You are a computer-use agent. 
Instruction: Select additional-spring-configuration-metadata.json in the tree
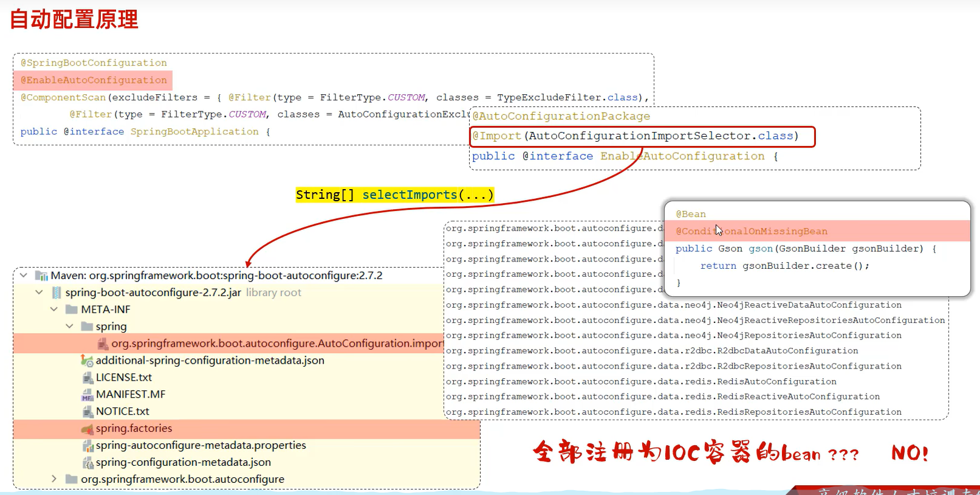click(210, 361)
